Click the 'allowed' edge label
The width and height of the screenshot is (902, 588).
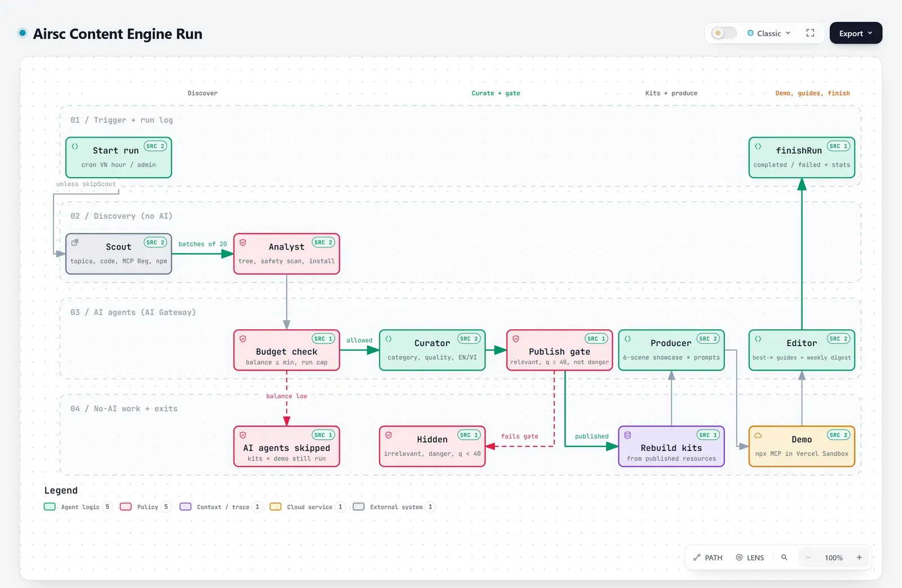[x=359, y=341]
